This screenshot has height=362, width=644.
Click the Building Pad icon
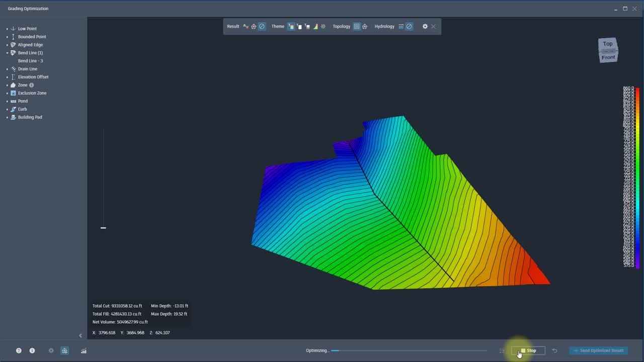click(x=13, y=117)
